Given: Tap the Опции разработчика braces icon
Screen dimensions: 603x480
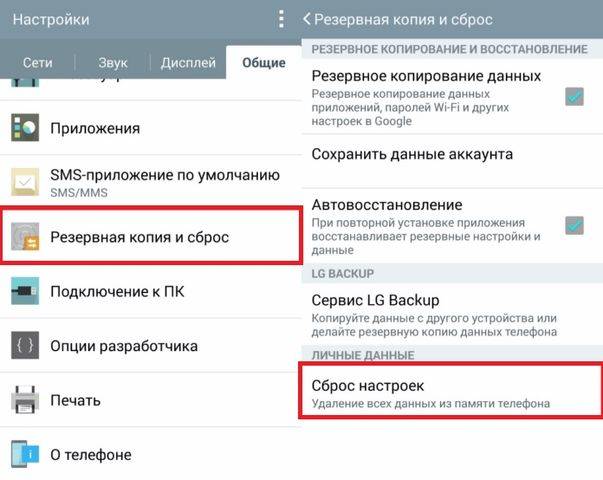Looking at the screenshot, I should (x=25, y=346).
